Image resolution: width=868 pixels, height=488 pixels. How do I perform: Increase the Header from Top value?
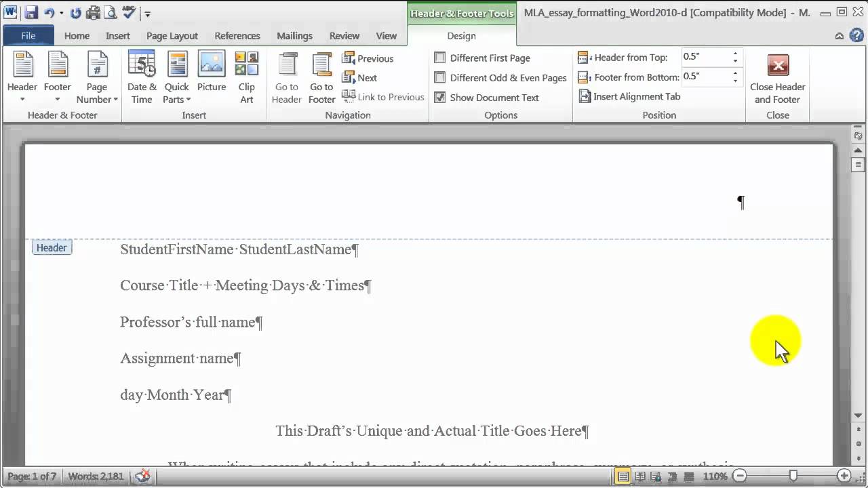click(x=735, y=54)
